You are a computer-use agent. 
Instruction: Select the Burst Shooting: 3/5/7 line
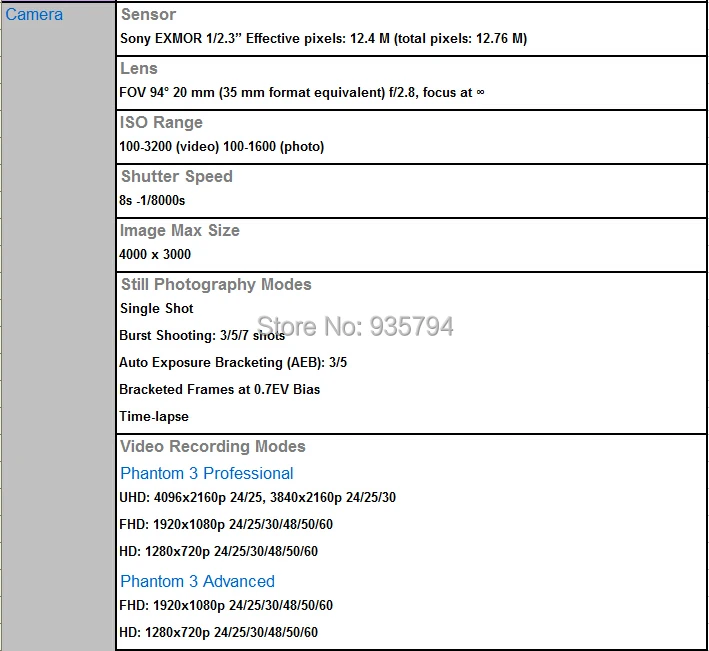[x=202, y=335]
